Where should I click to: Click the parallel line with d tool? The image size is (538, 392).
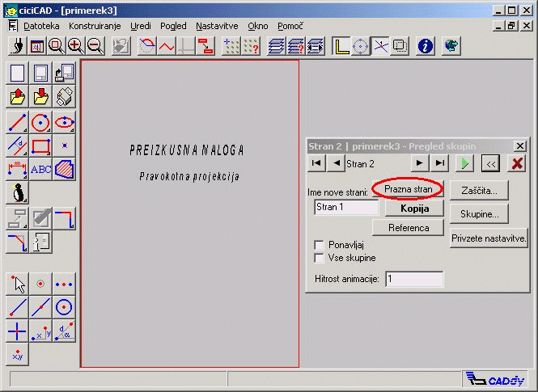point(17,145)
